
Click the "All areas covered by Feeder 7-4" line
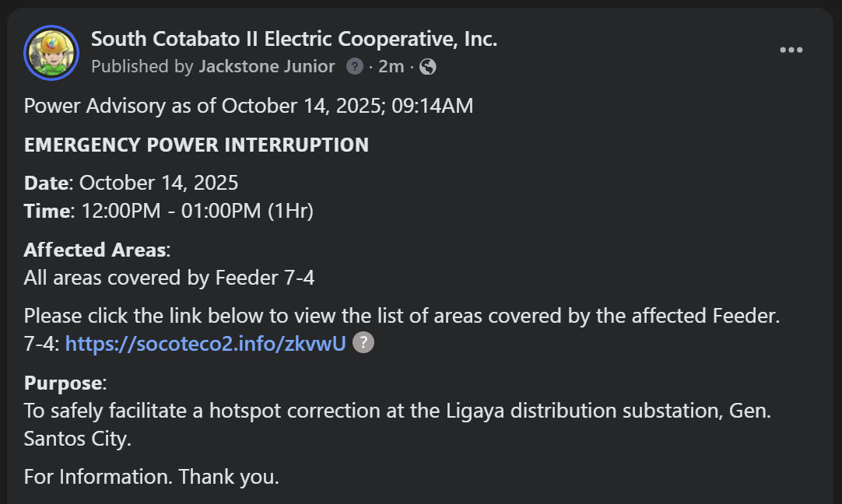pos(169,277)
